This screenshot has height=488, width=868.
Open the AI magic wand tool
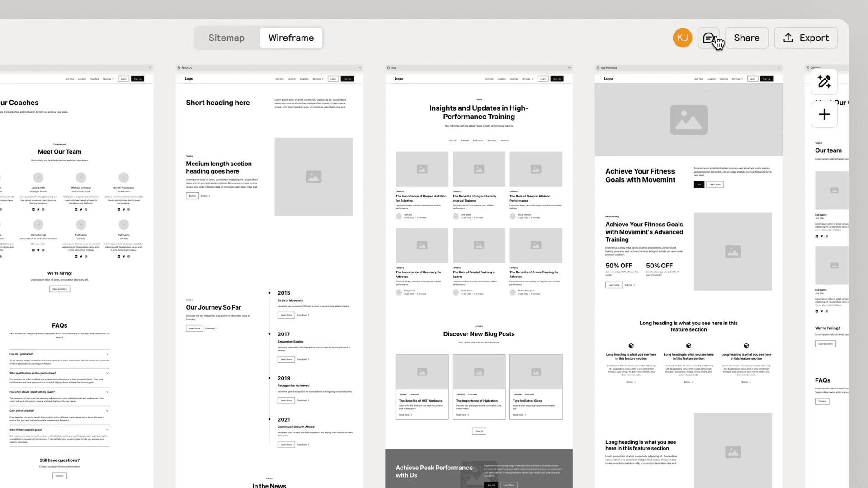tap(824, 81)
